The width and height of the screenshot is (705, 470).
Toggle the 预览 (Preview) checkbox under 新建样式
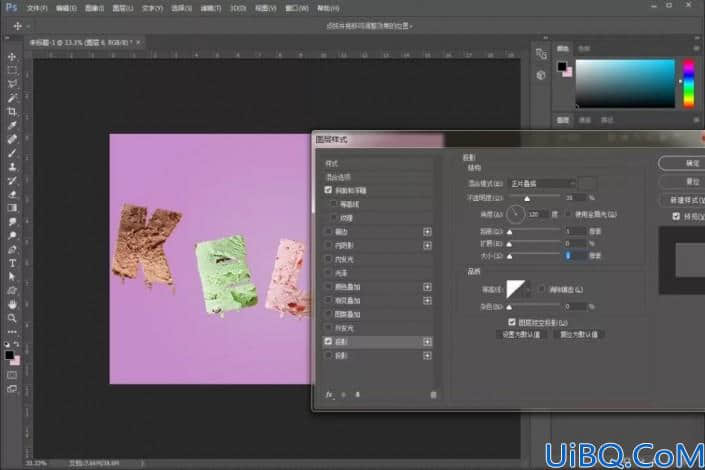click(x=676, y=217)
